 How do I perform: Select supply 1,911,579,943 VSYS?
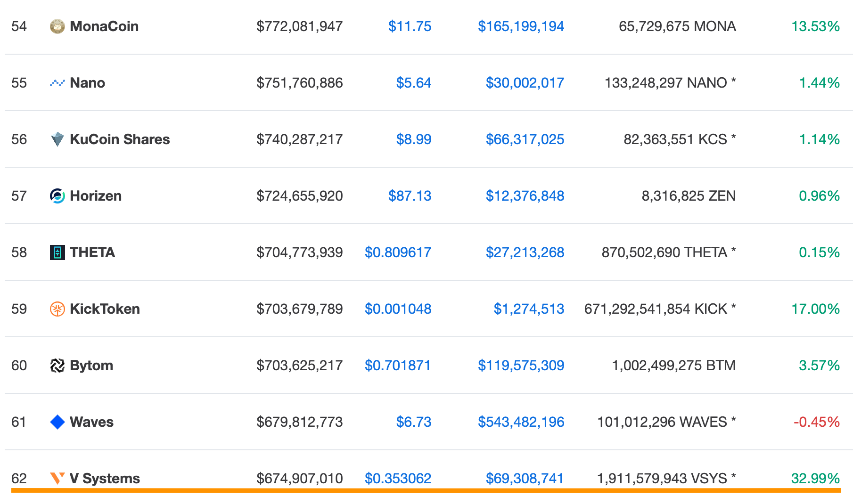point(662,479)
